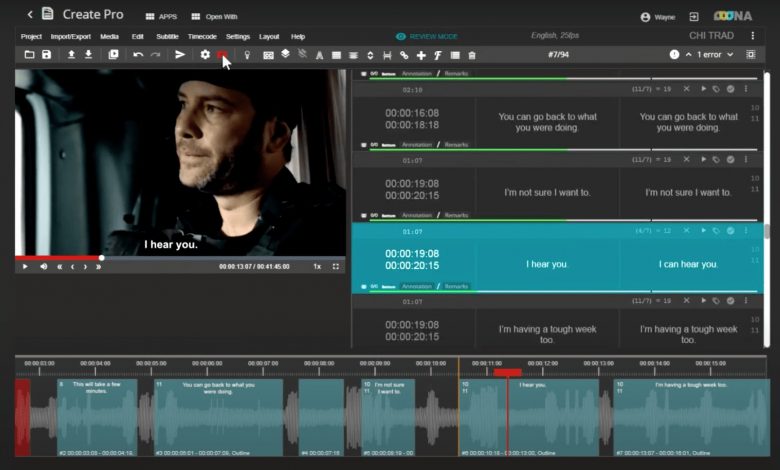Approve the checkmark on 'I hear you' row
The image size is (780, 470).
pyautogui.click(x=731, y=230)
